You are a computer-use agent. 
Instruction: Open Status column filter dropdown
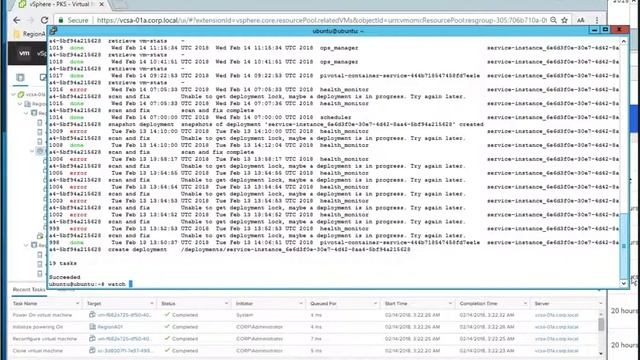[226, 304]
